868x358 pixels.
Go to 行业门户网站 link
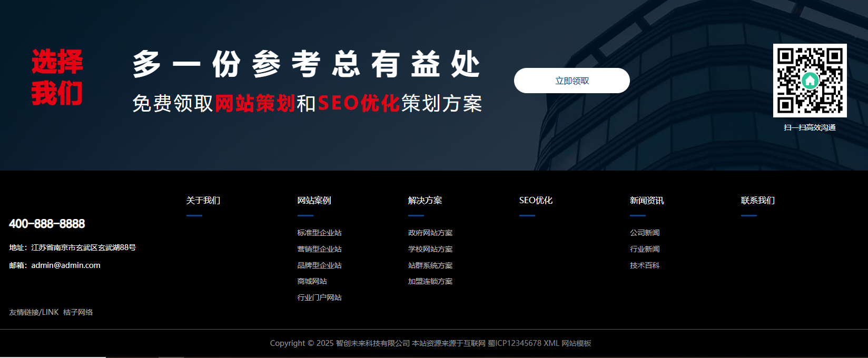coord(319,297)
